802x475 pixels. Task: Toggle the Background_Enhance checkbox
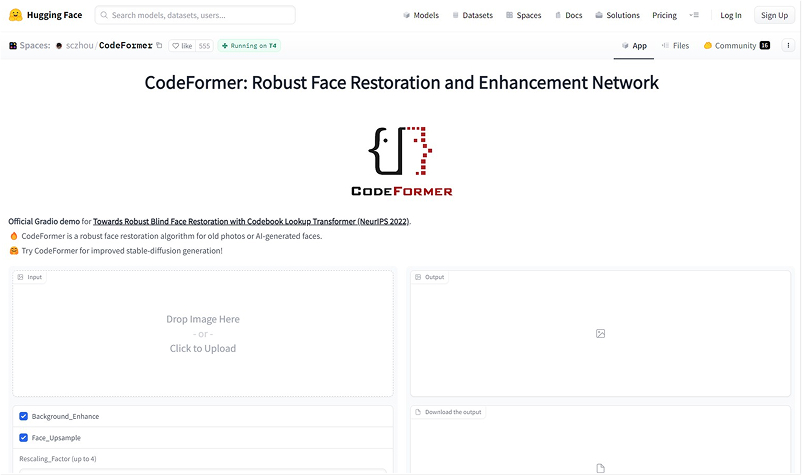(x=24, y=416)
